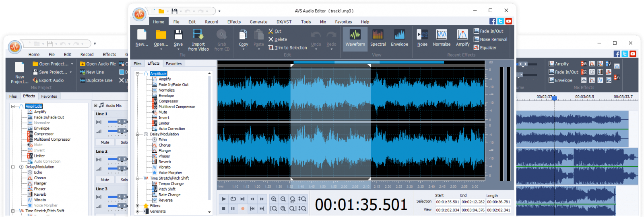644x217 pixels.
Task: Switch to Spectral view
Action: 378,38
